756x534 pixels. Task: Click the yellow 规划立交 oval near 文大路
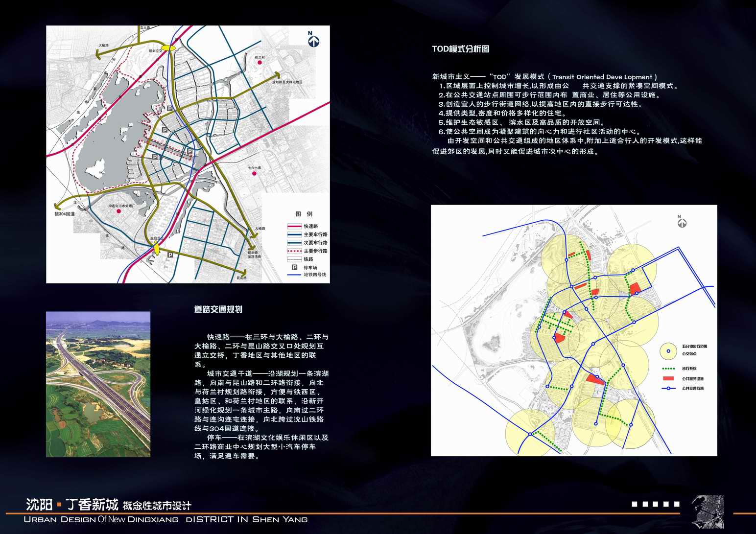(x=169, y=48)
